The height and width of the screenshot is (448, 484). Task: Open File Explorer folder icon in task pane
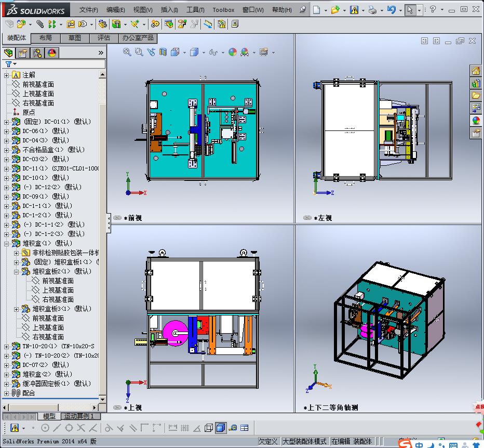point(476,96)
